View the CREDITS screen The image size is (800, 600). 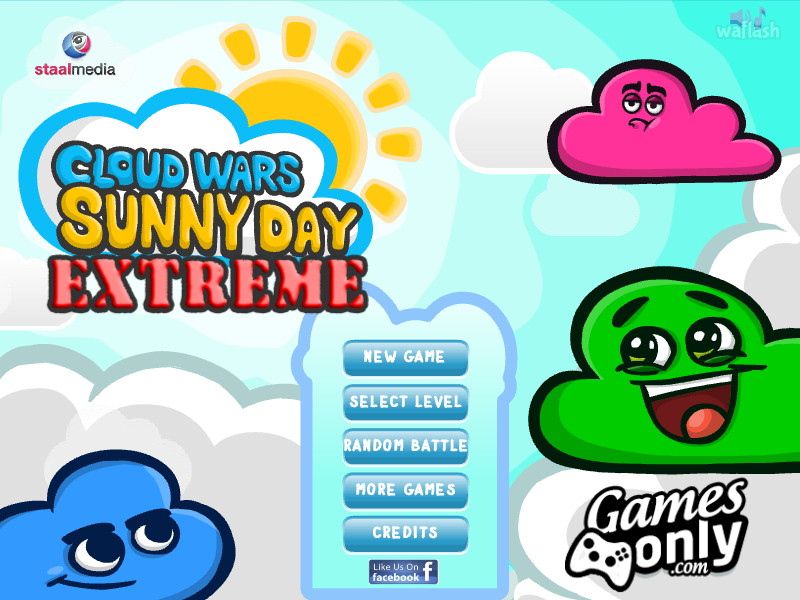point(406,534)
